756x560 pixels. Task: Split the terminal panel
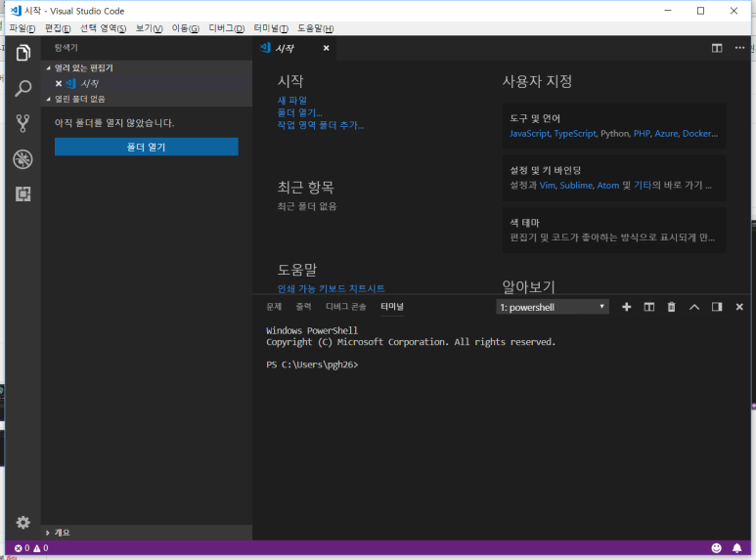point(649,307)
